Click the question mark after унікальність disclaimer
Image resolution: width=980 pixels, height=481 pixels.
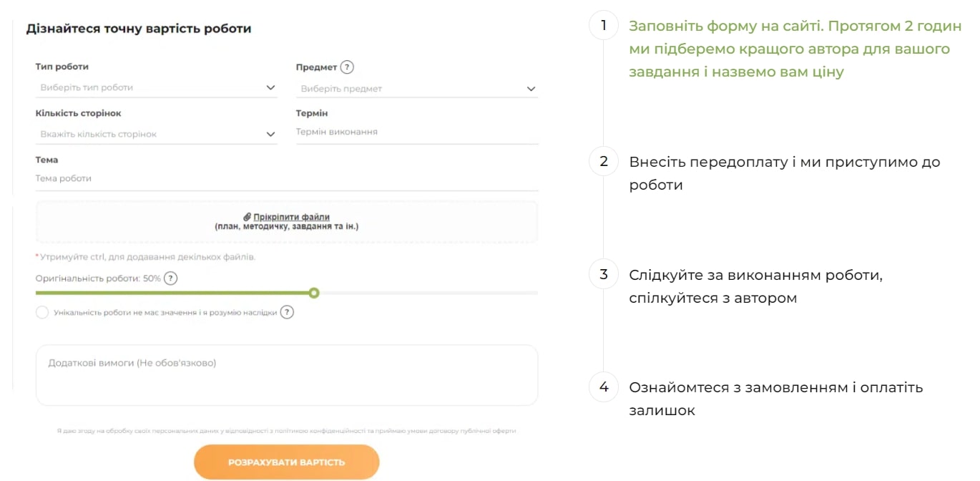click(x=288, y=312)
